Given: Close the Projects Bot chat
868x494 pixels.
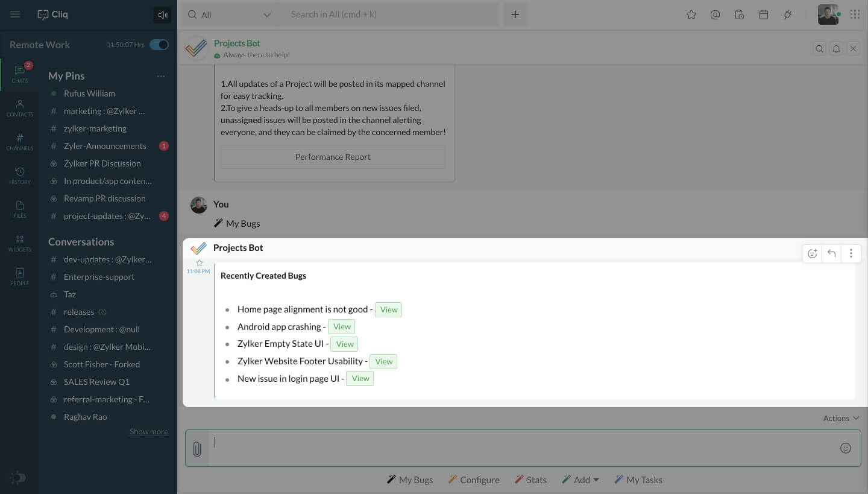Looking at the screenshot, I should coord(854,49).
